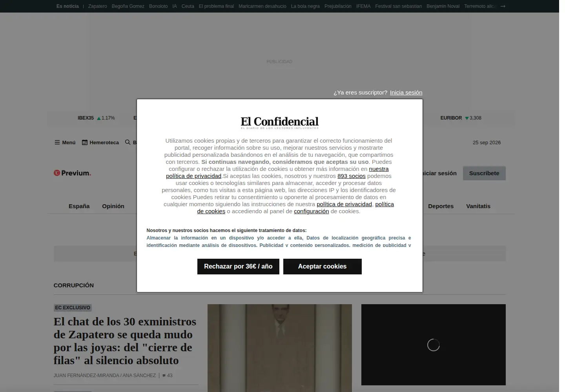
Task: Click EURIBOR market ticker value
Action: (475, 118)
